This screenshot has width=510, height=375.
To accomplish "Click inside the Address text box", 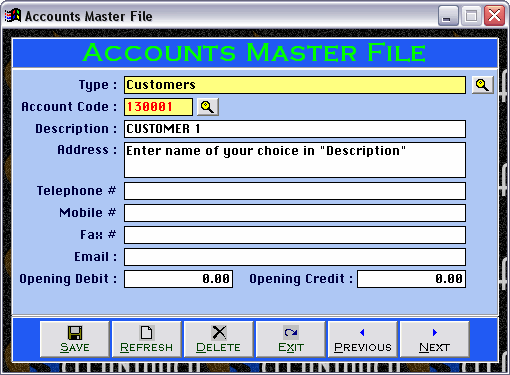I will coord(295,160).
